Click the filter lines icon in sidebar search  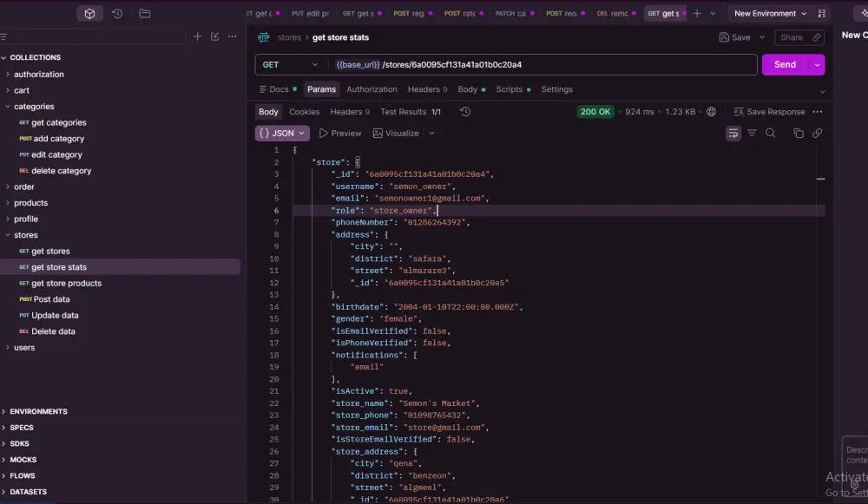click(3, 37)
